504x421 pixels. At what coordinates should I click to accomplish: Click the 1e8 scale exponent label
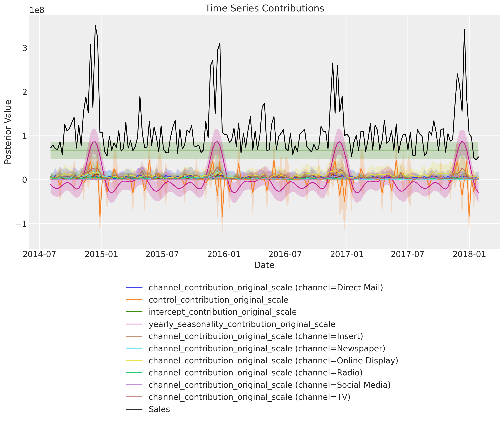coord(37,10)
